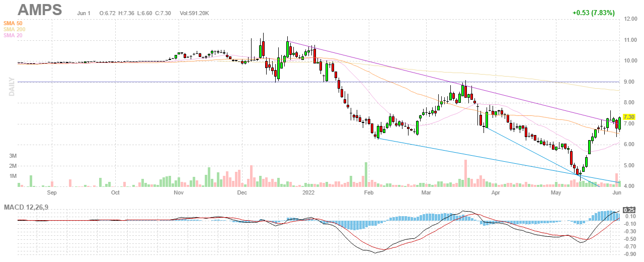The height and width of the screenshot is (262, 644).
Task: Click the 0.25 MACD value tag
Action: point(629,210)
